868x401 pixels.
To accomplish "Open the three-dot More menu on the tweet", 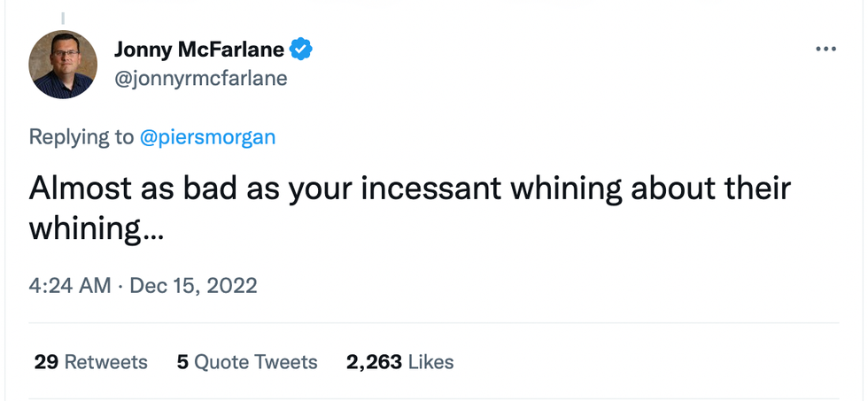I will click(825, 50).
